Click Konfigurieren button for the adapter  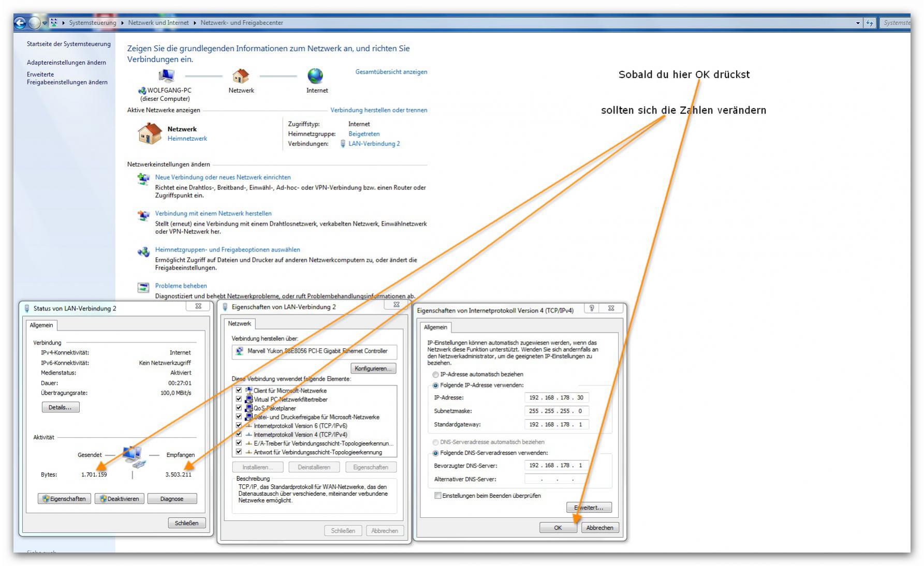coord(373,368)
